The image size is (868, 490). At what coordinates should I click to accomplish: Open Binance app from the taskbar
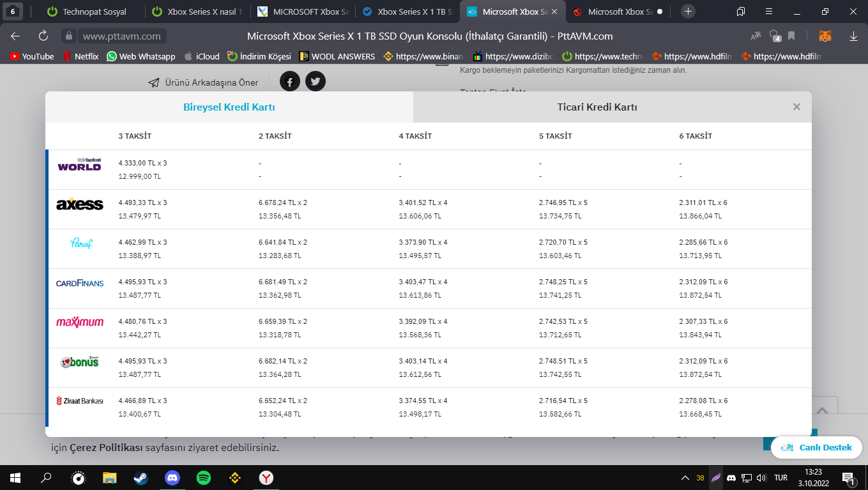tap(234, 477)
